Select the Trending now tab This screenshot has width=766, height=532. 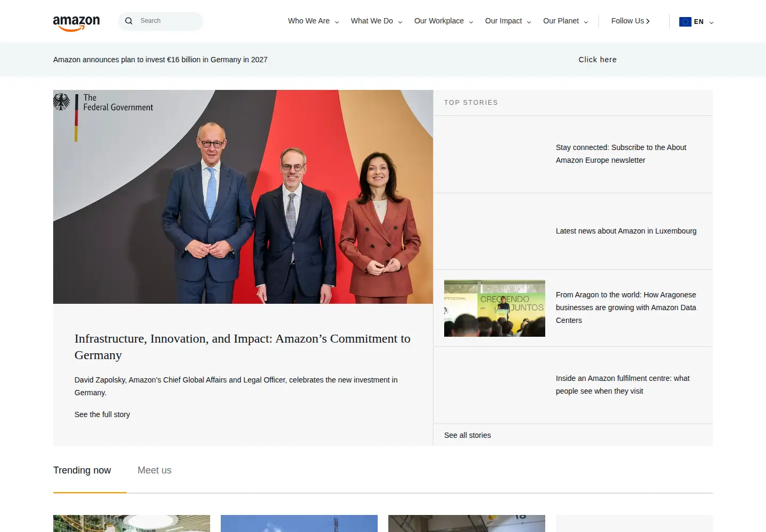[x=82, y=470]
